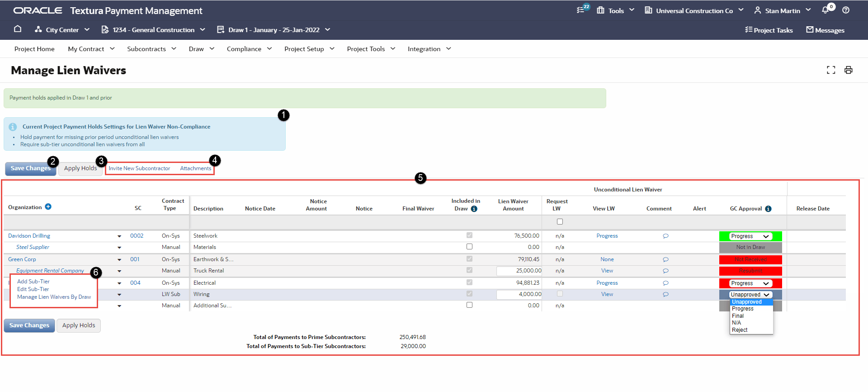Click the 25,000.00 lien waiver amount field
This screenshot has width=868, height=392.
[519, 271]
